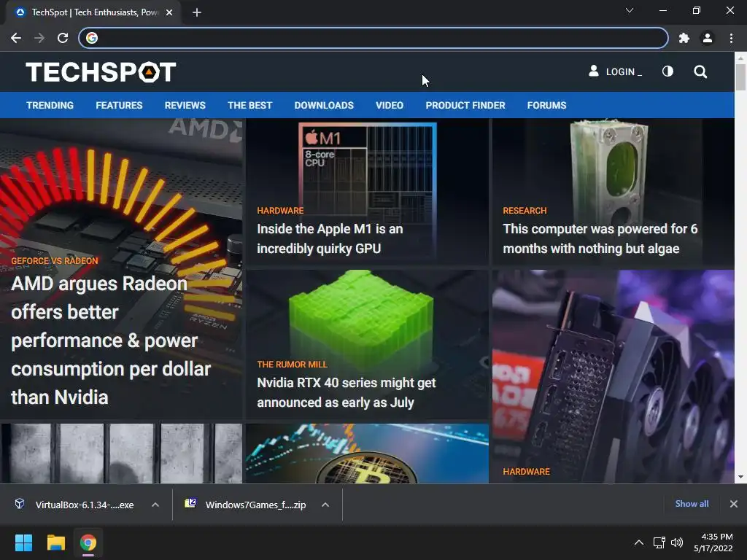Open the FORUMS page
Image resolution: width=747 pixels, height=560 pixels.
tap(546, 105)
